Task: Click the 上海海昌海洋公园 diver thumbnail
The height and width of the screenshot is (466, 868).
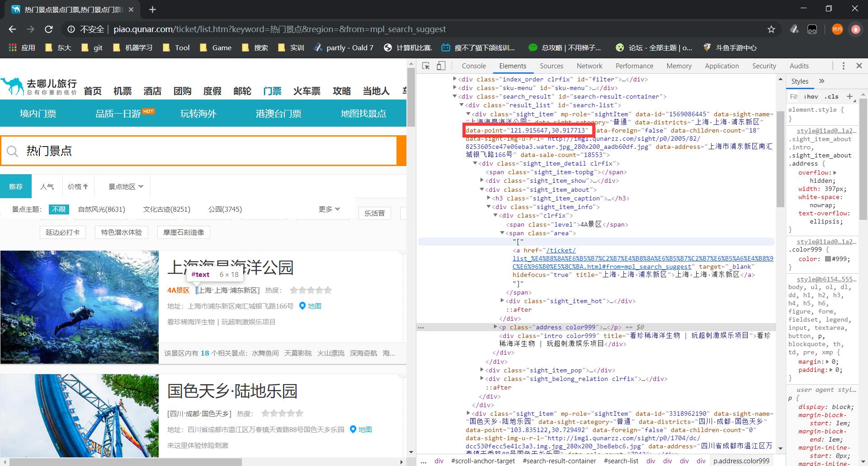Action: pyautogui.click(x=80, y=307)
